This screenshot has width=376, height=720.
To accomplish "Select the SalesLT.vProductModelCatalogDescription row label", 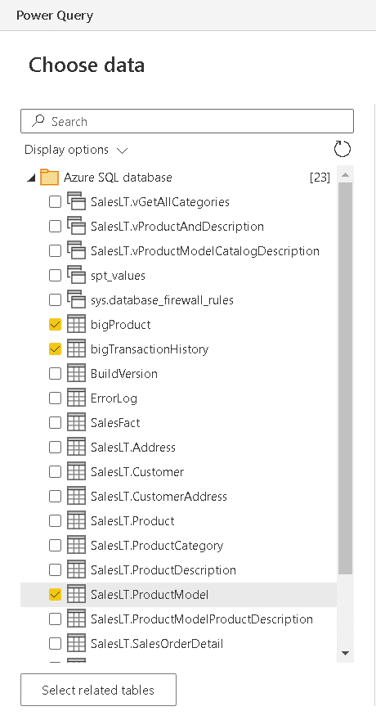I will (x=205, y=251).
